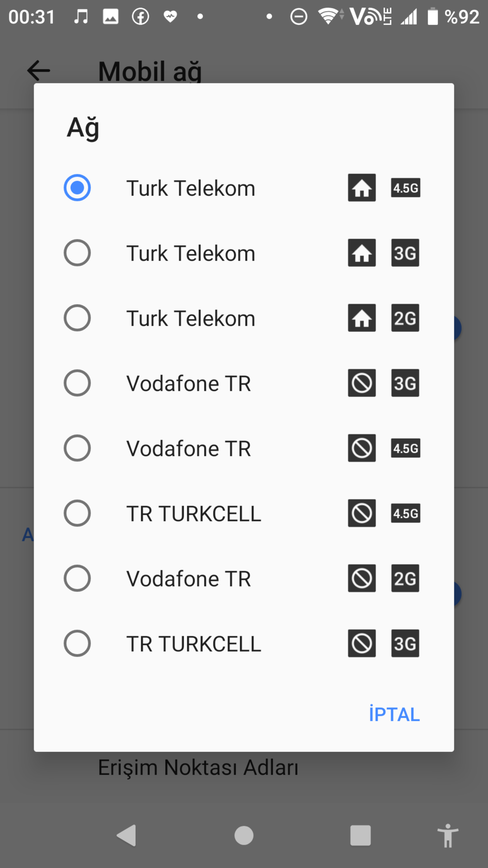Tap the 4.5G badge on first Turk Telekom

click(405, 188)
